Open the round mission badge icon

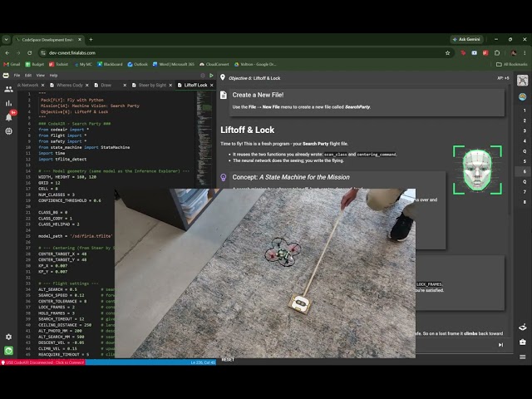tap(523, 96)
